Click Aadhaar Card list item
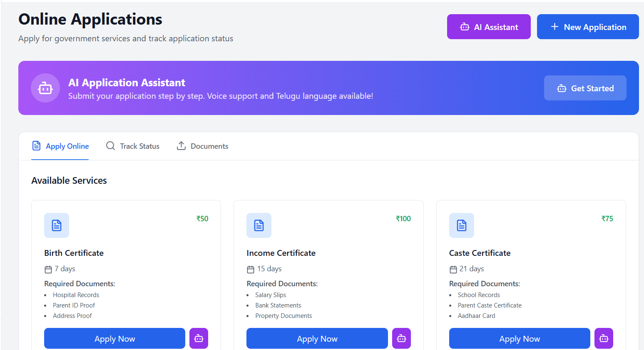Viewport: 644px width, 350px height. click(x=477, y=316)
